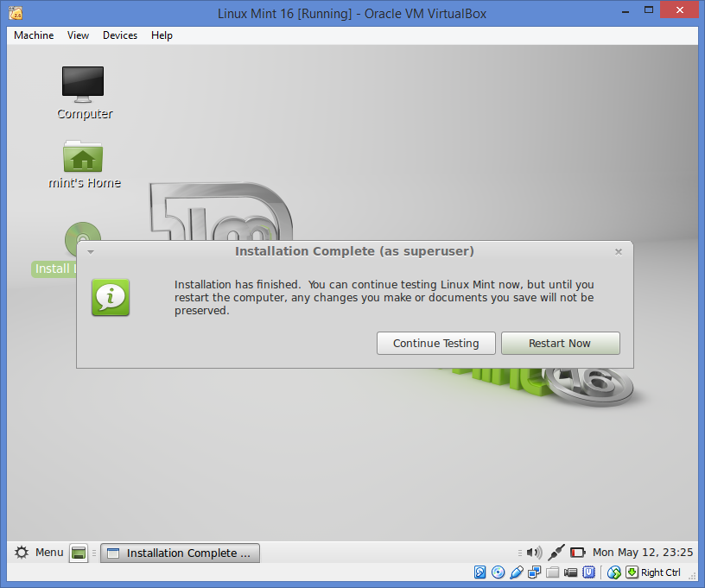Expand the dialog's disclosure triangle

(90, 250)
